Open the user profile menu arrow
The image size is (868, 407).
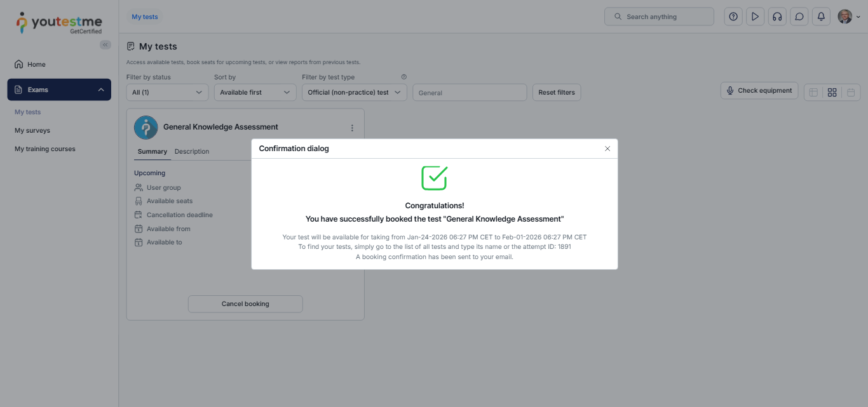click(x=858, y=17)
